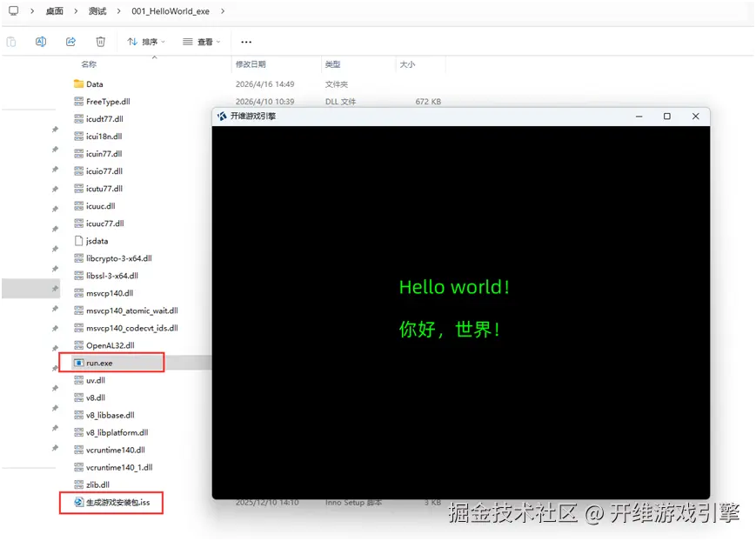Click the 开维游戏引擎 window title icon

coord(222,117)
